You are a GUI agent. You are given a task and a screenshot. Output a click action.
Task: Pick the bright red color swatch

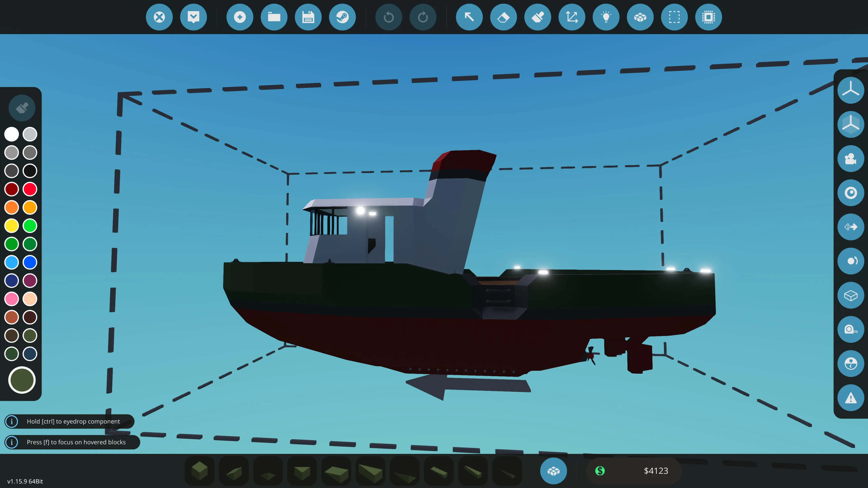[x=30, y=189]
